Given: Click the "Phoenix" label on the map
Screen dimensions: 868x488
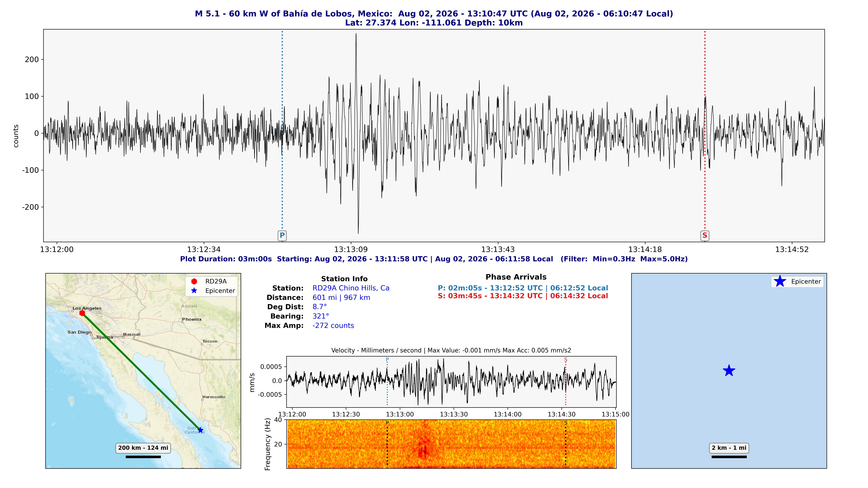Looking at the screenshot, I should pos(192,319).
